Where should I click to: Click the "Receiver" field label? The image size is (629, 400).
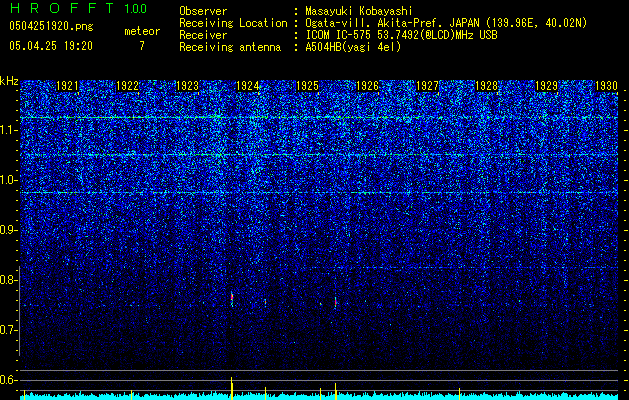203,35
